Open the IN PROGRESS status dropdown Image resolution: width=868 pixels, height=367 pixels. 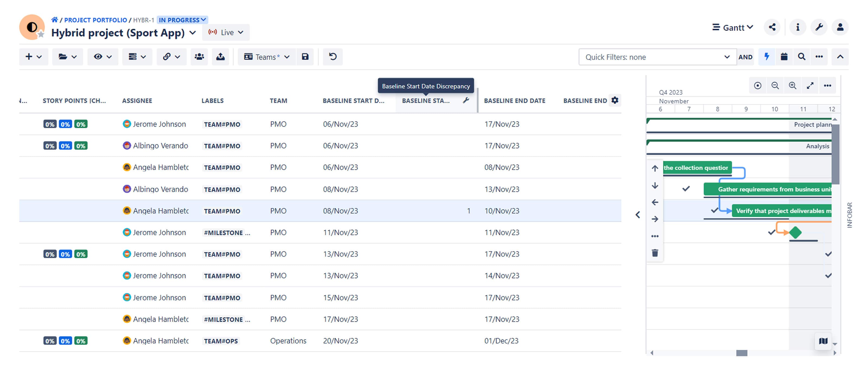(182, 20)
